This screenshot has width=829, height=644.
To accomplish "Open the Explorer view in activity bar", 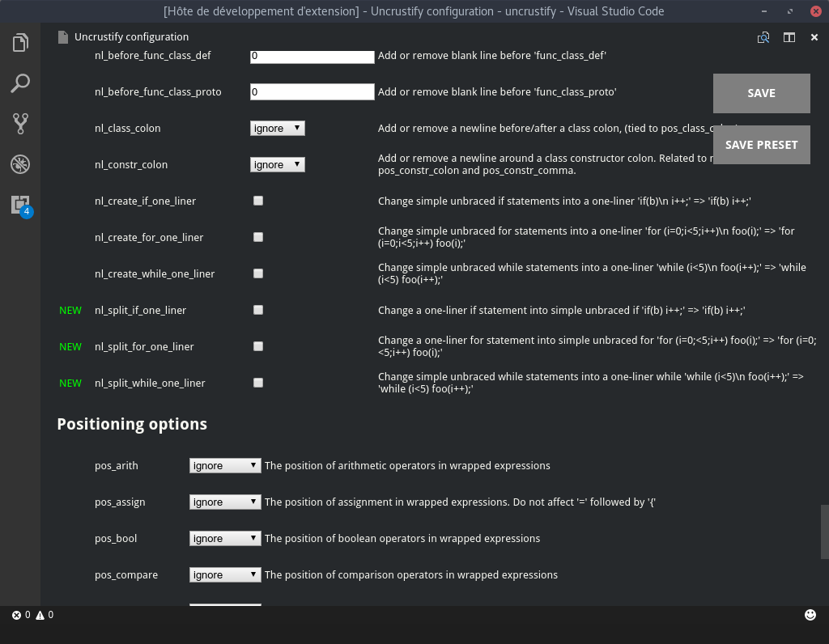I will pyautogui.click(x=20, y=43).
